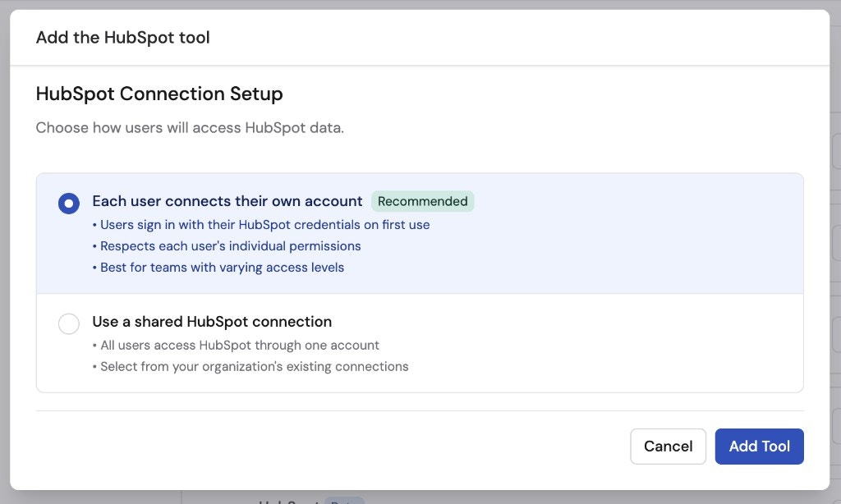The width and height of the screenshot is (841, 504).
Task: Click the highlighted individual account option card
Action: (x=420, y=232)
